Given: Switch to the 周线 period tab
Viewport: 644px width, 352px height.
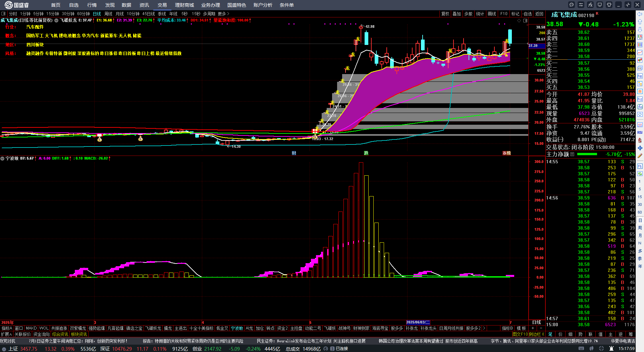Looking at the screenshot, I should pyautogui.click(x=108, y=14).
